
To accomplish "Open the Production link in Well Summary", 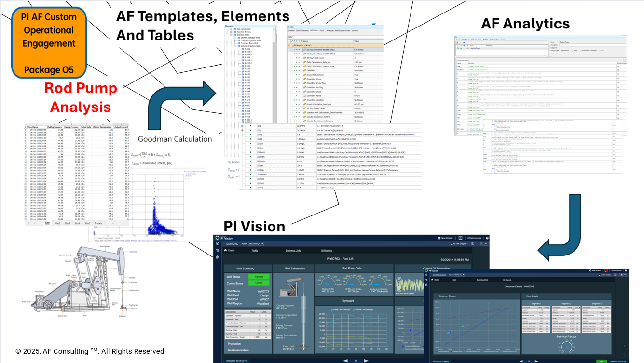I will [234, 344].
